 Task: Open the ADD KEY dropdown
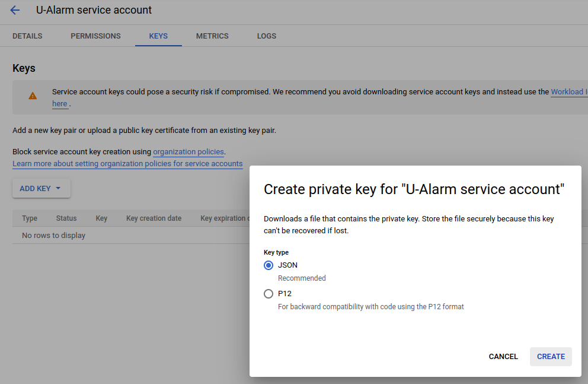click(x=41, y=189)
